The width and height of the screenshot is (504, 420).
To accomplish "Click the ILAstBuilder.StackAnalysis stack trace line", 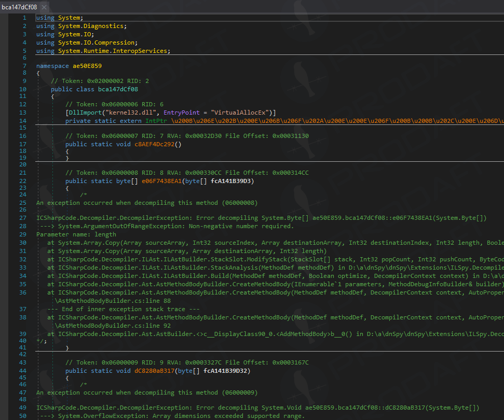I will pos(276,268).
